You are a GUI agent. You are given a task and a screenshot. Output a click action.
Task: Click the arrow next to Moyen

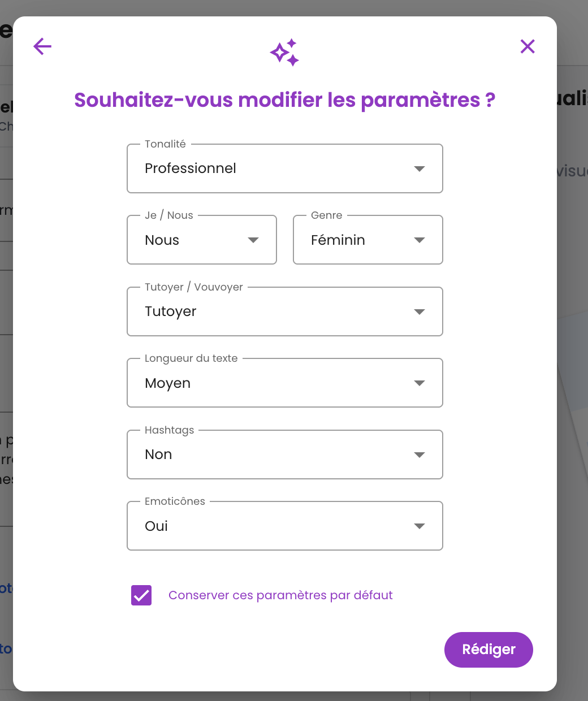[420, 383]
